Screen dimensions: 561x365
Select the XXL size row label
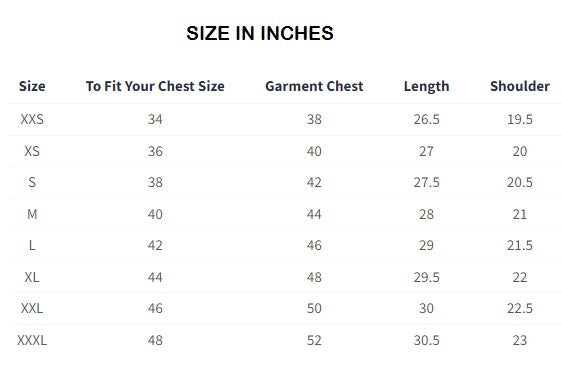(32, 308)
